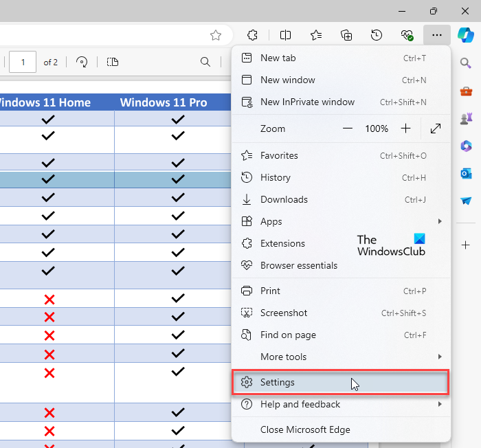Click the Browser essentials heart icon in toolbar
The height and width of the screenshot is (448, 481).
407,35
